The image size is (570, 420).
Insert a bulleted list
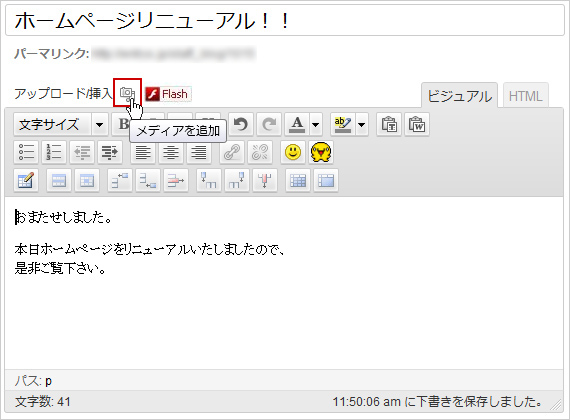tap(26, 152)
